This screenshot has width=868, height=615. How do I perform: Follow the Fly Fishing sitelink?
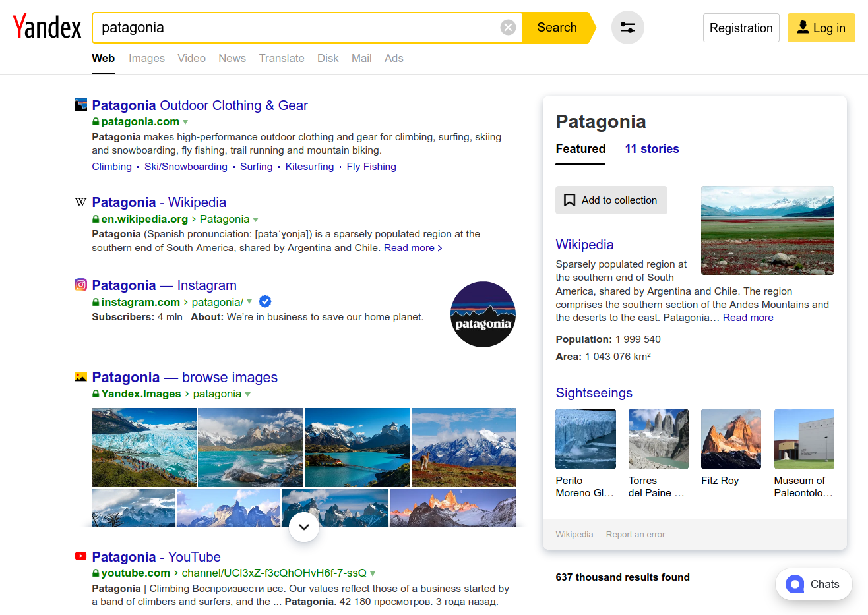tap(371, 167)
